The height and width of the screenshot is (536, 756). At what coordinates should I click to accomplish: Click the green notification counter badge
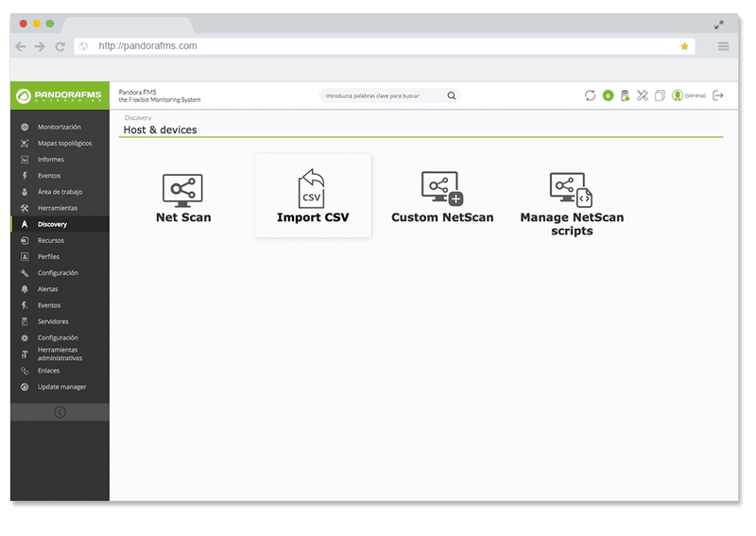(x=608, y=95)
